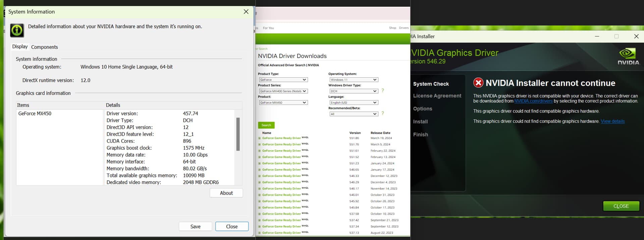Close the System Information dialog with the X
Screen dimensions: 644x240
click(246, 12)
